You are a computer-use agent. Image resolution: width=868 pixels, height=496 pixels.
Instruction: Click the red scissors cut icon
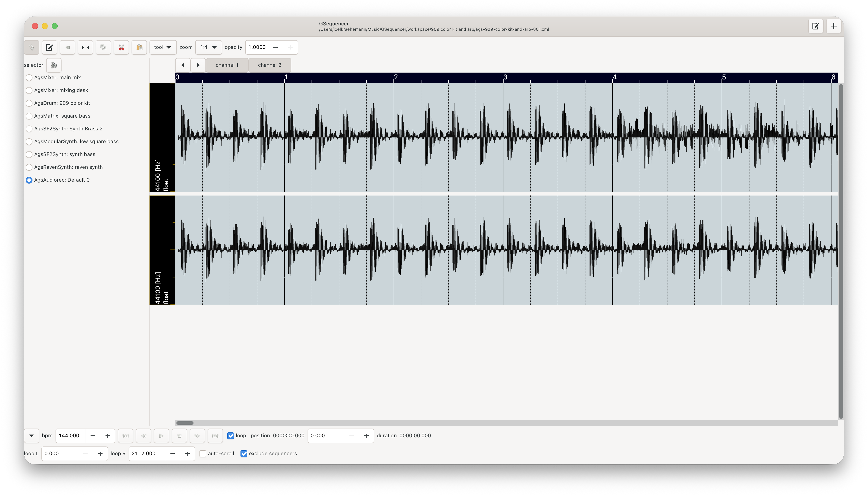tap(121, 47)
